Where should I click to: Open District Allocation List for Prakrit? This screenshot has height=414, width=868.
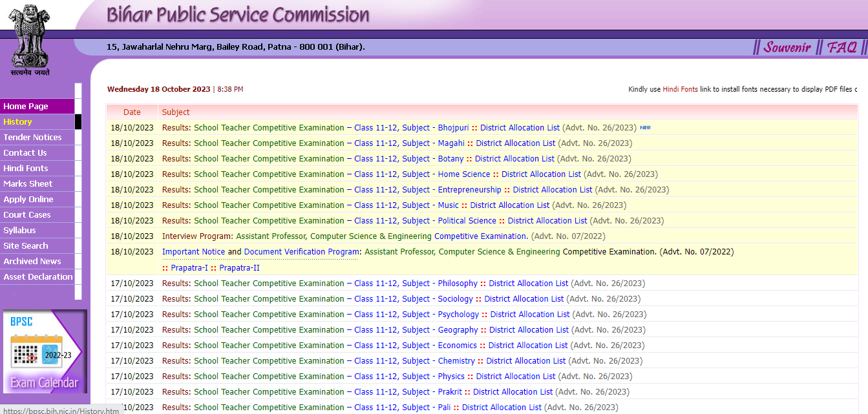click(513, 392)
